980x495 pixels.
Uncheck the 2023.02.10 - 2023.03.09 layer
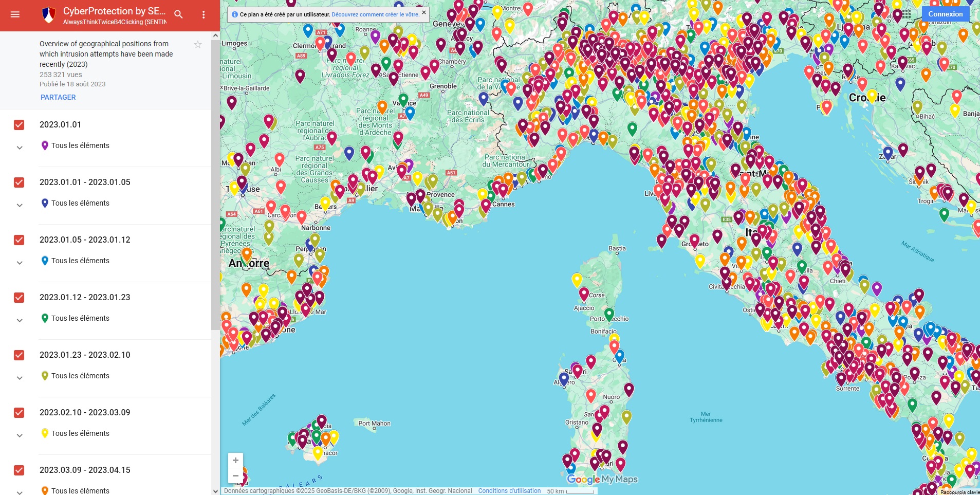click(19, 413)
